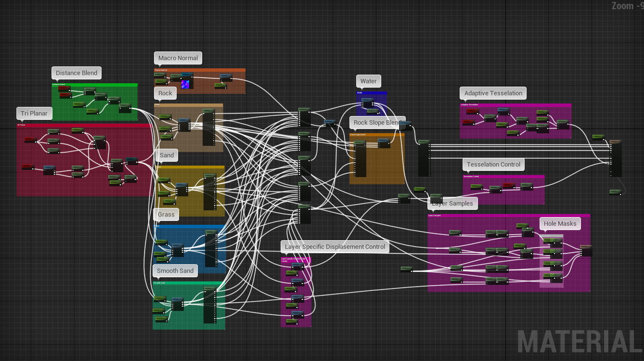Click the Layer Samples comment bubble
Image resolution: width=644 pixels, height=361 pixels.
(x=452, y=203)
